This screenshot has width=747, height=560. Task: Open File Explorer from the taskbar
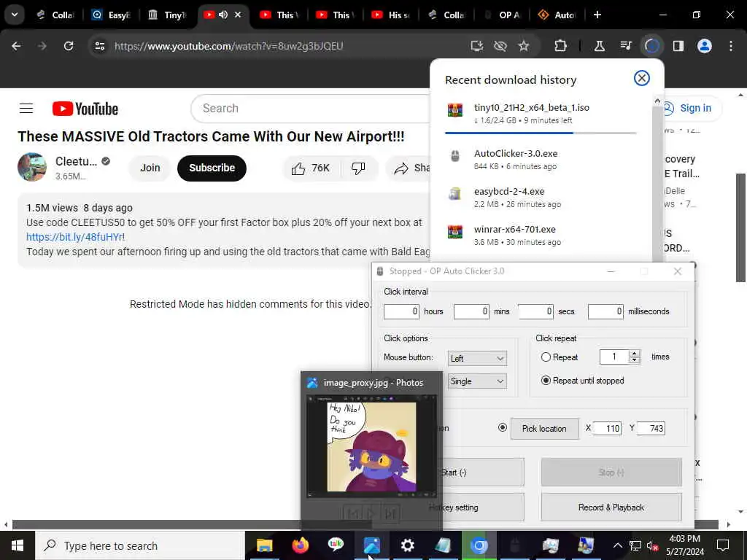coord(264,545)
